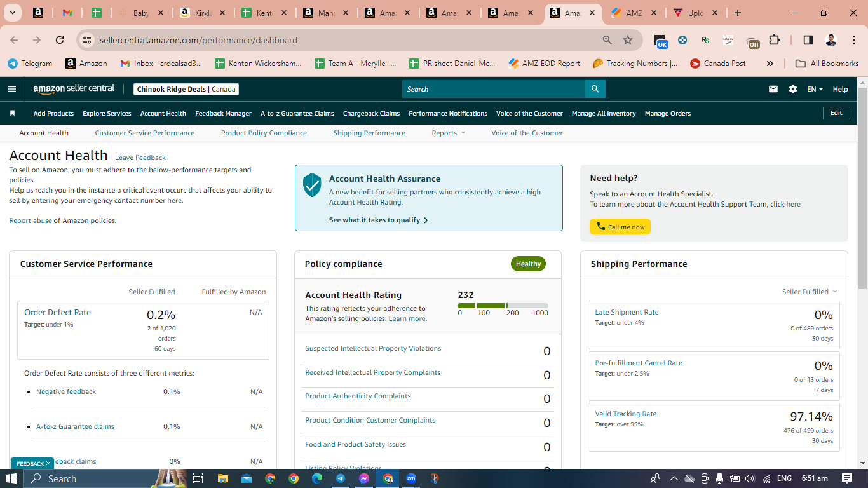Select the Account Health sub-tab
This screenshot has height=488, width=868.
pyautogui.click(x=44, y=133)
